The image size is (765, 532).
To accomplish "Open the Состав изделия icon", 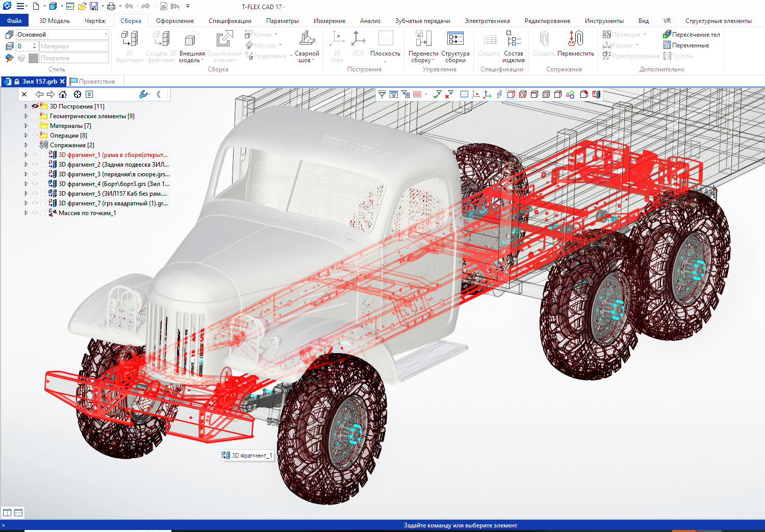I will pos(514,46).
